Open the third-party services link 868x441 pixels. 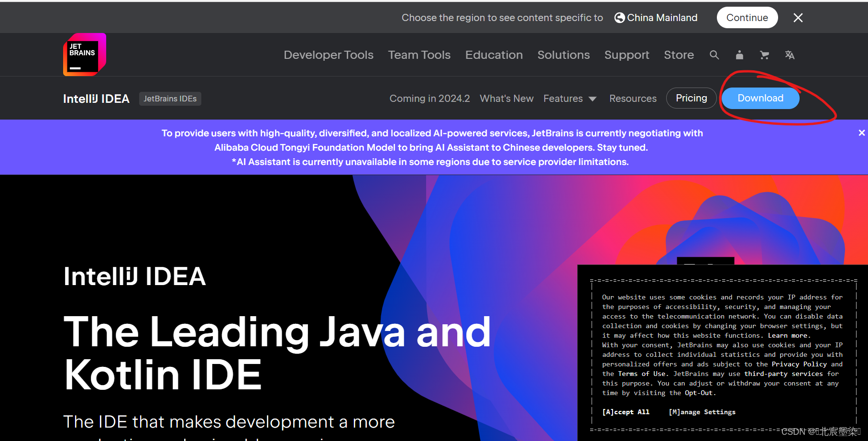click(x=783, y=374)
